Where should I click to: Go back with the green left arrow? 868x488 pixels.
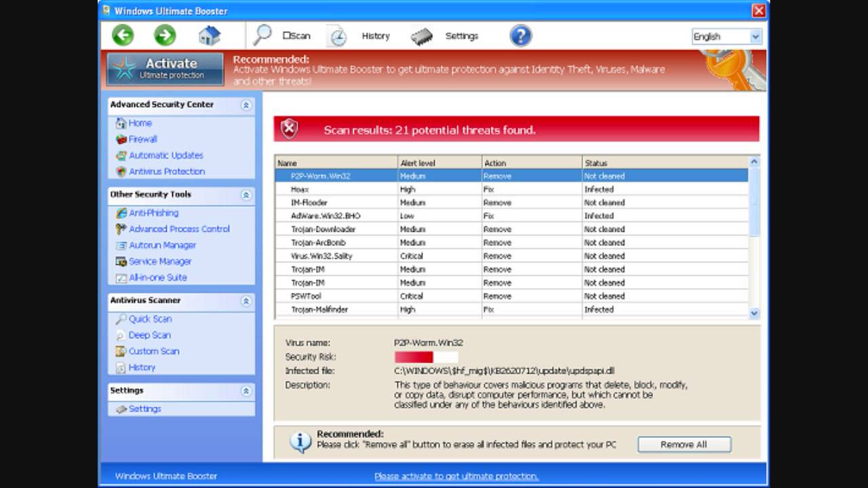(x=123, y=35)
